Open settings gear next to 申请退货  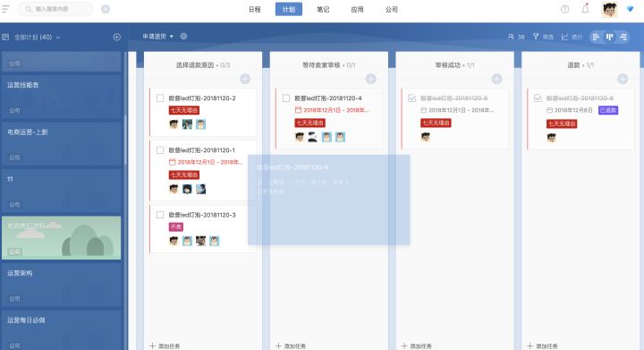pos(183,36)
